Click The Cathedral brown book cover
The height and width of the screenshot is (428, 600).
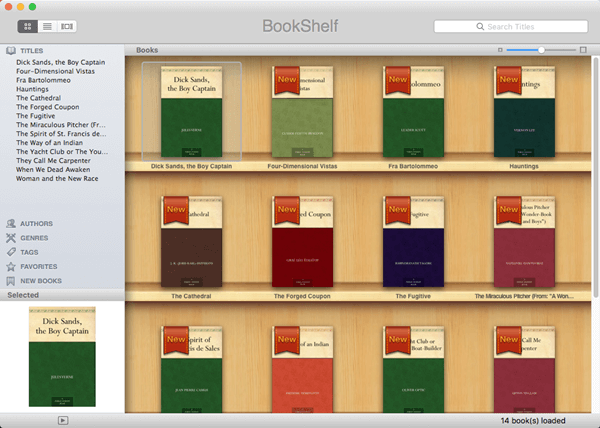191,242
